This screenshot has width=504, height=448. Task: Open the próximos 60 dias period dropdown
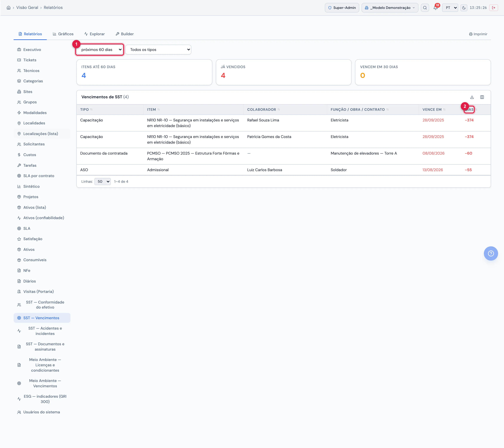[100, 50]
